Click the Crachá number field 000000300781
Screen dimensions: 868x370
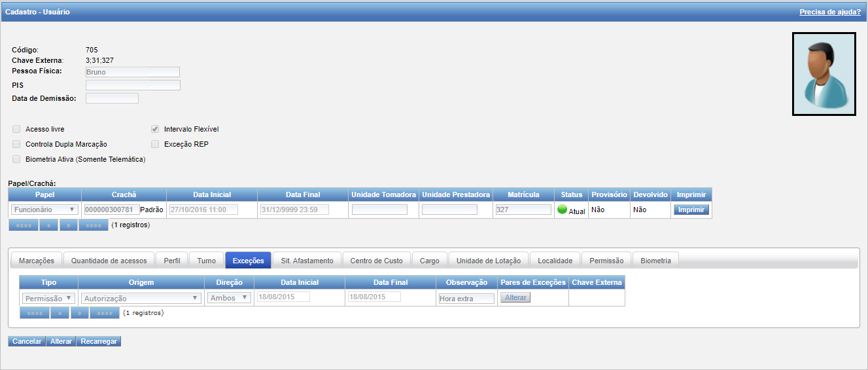111,210
